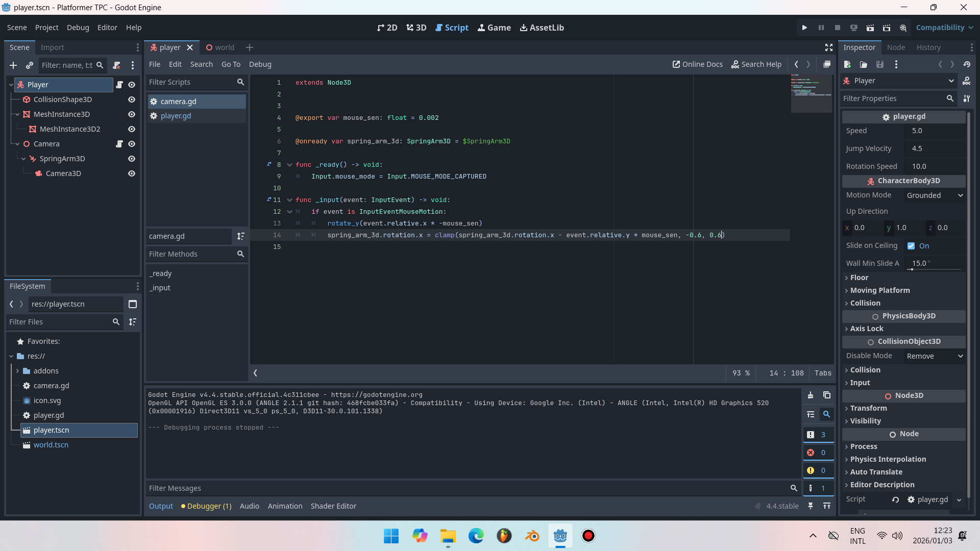The height and width of the screenshot is (551, 980).
Task: Click the add child node plus icon
Action: coord(13,65)
